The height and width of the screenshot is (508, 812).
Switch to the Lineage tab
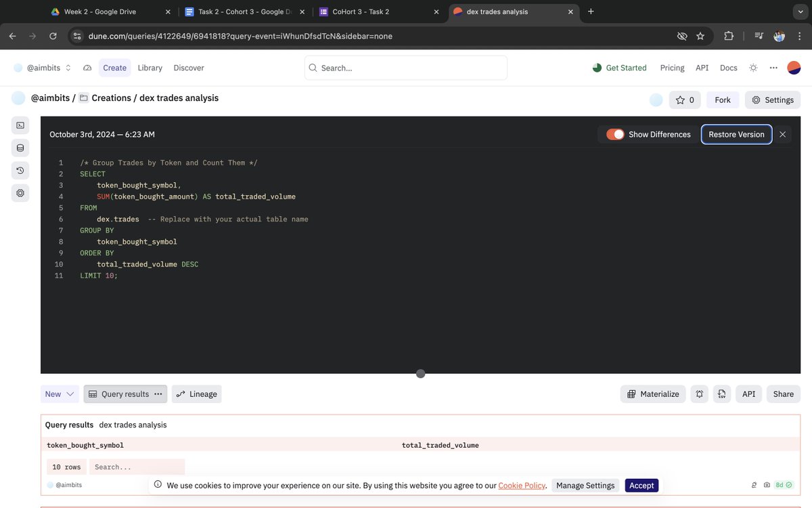click(196, 394)
